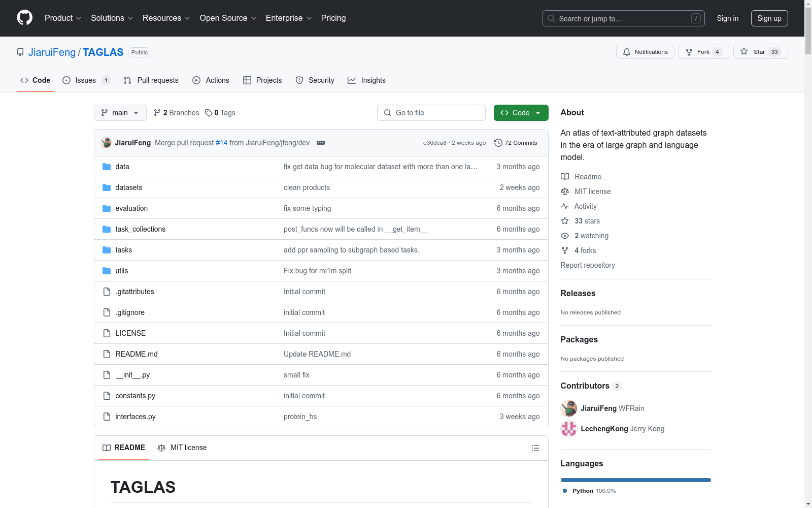Open MIT license link in About
Screen dimensions: 812x508
(x=586, y=192)
